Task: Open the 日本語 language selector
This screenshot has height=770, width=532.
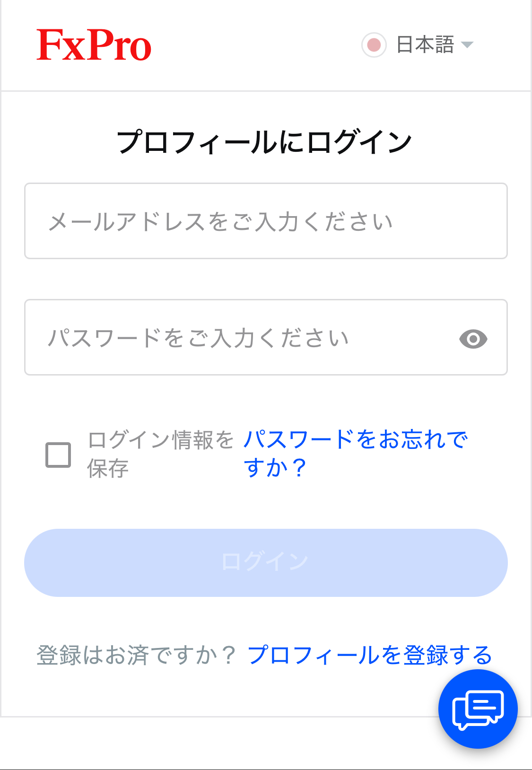Action: [425, 45]
